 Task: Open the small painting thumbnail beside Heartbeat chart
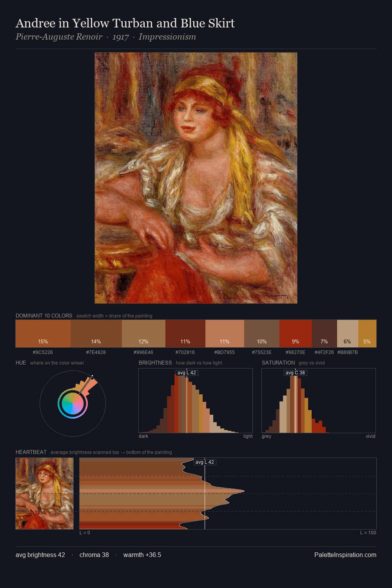coord(45,494)
